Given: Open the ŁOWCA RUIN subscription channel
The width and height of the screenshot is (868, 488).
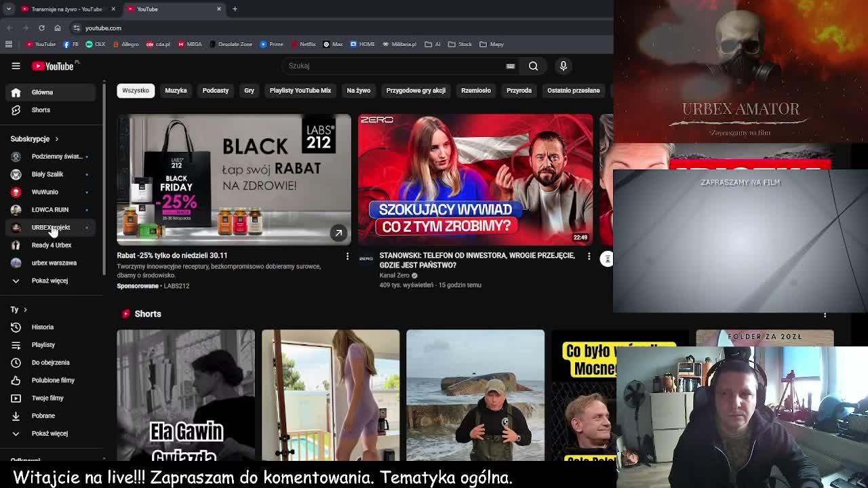Looking at the screenshot, I should point(50,209).
